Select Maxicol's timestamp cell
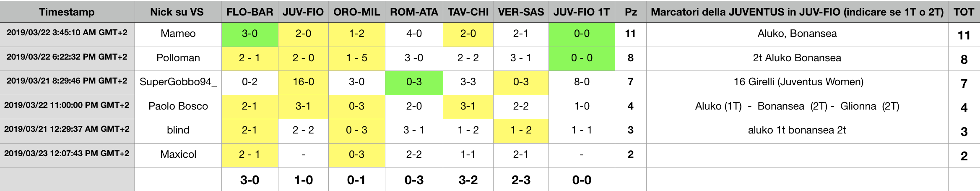This screenshot has width=980, height=191. point(67,155)
